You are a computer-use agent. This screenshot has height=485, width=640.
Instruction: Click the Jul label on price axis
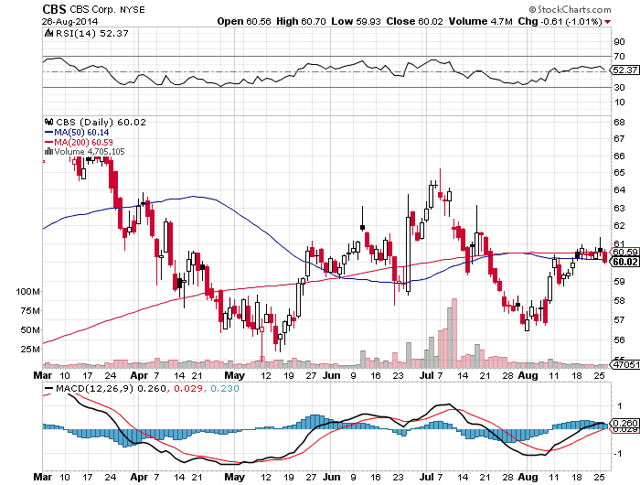[x=427, y=375]
